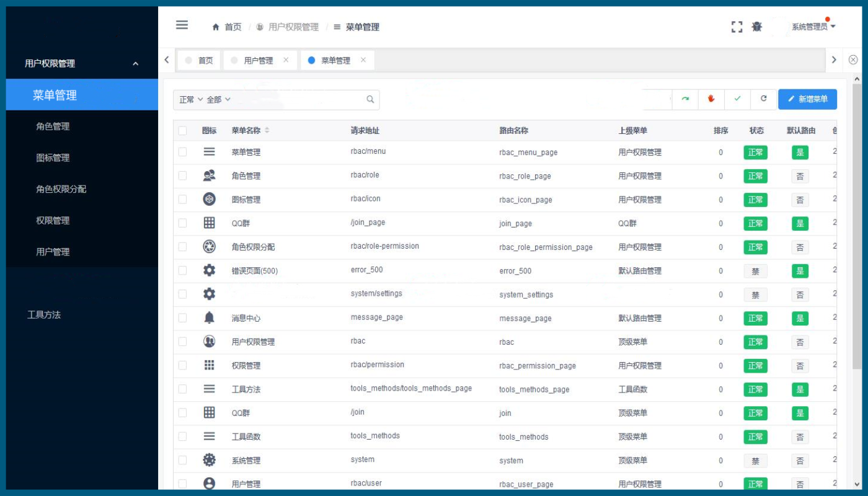
Task: Click the home icon in breadcrumb
Action: (216, 27)
